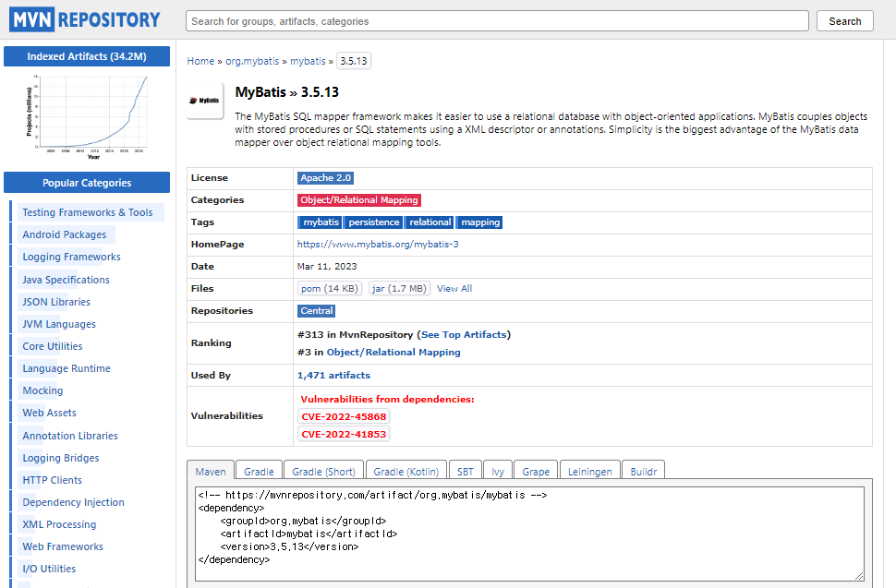Click inside the Maven dependency snippet box
Screen dimensions: 896x588
click(x=529, y=534)
